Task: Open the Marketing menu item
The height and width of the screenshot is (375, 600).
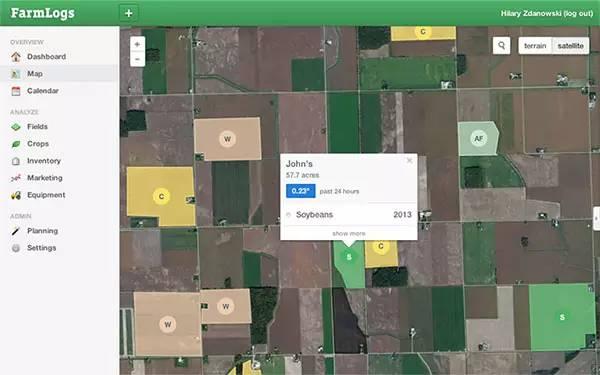Action: click(44, 178)
